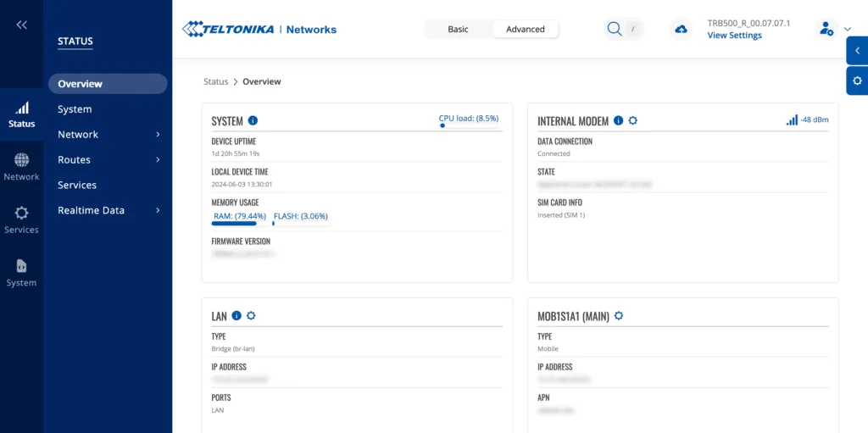Expand the user menu chevron
868x433 pixels.
click(847, 29)
